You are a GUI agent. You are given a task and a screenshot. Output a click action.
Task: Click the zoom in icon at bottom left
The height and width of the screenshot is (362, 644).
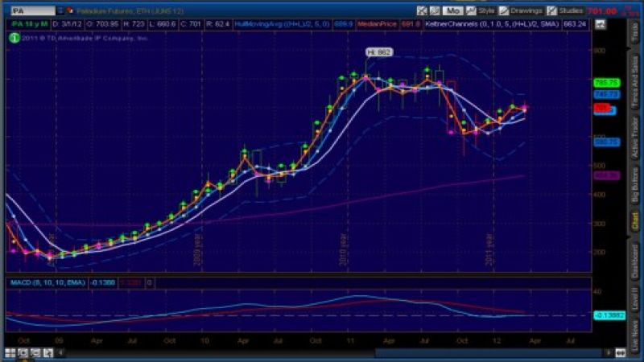pyautogui.click(x=23, y=353)
